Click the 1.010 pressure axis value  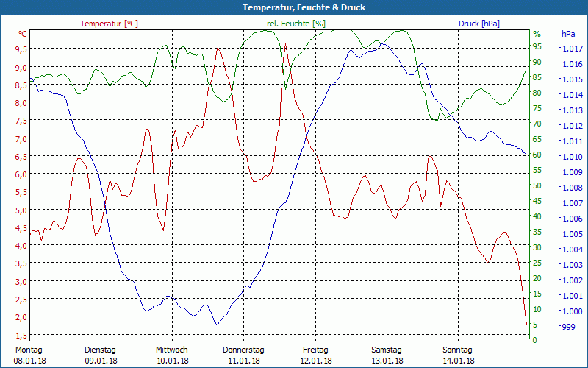(x=573, y=157)
